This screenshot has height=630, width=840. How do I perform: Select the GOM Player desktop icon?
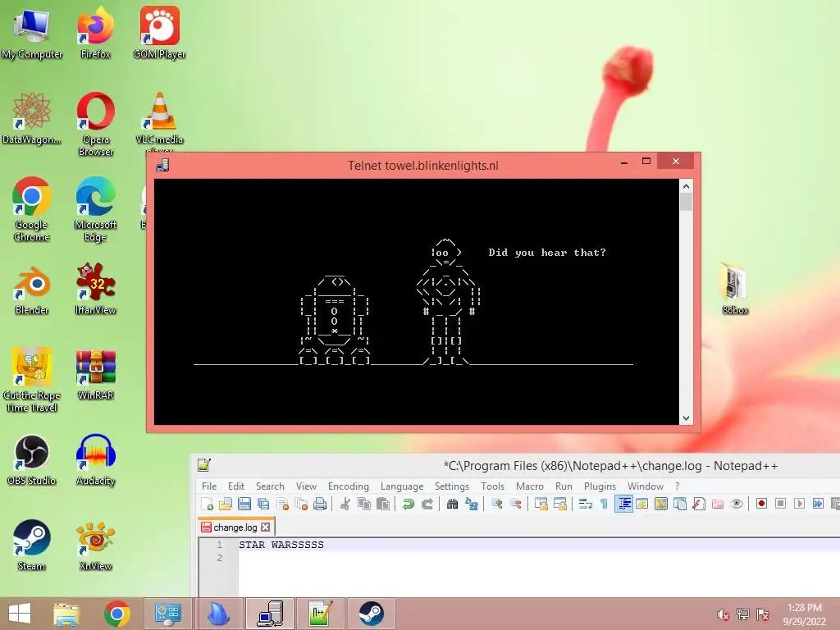click(x=159, y=32)
